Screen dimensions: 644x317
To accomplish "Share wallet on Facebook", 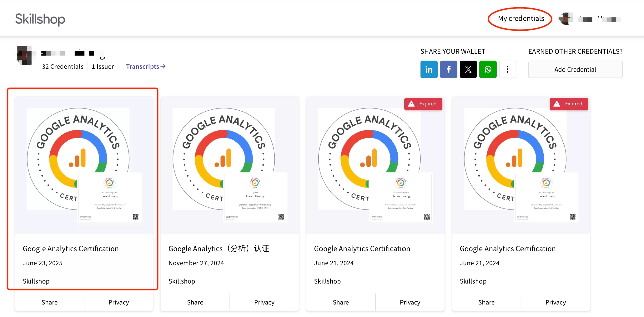I will 449,69.
